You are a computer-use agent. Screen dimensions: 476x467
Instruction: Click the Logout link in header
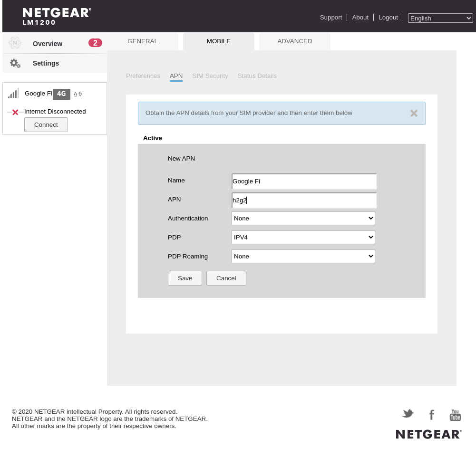coord(388,18)
